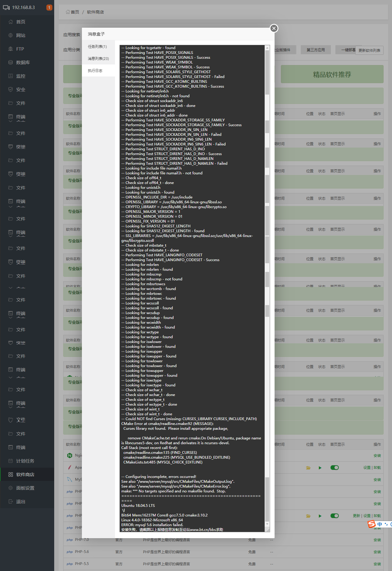This screenshot has width=392, height=571.
Task: Open folder icon in the Apache row
Action: 308,468
